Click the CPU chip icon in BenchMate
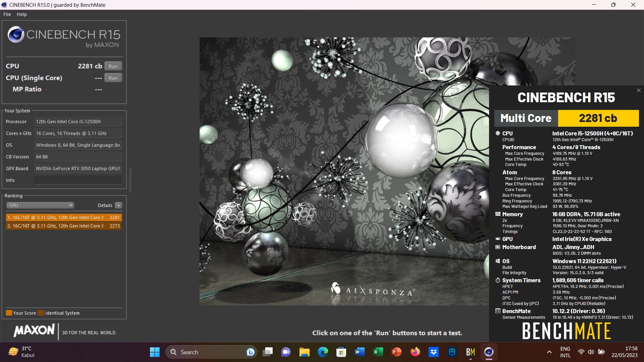This screenshot has height=362, width=644. (498, 133)
